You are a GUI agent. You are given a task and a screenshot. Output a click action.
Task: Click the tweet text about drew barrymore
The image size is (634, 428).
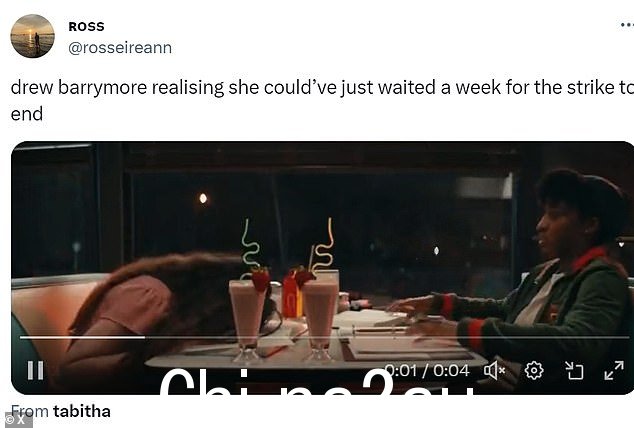[x=322, y=100]
